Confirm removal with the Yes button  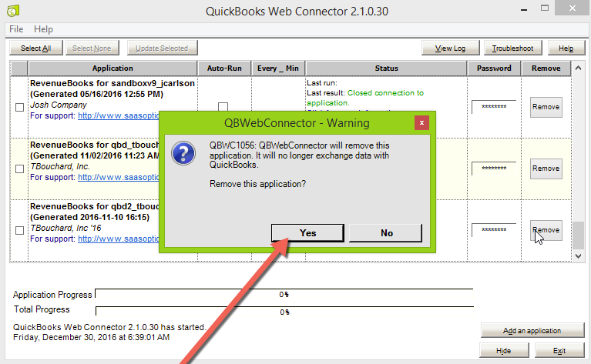[307, 233]
